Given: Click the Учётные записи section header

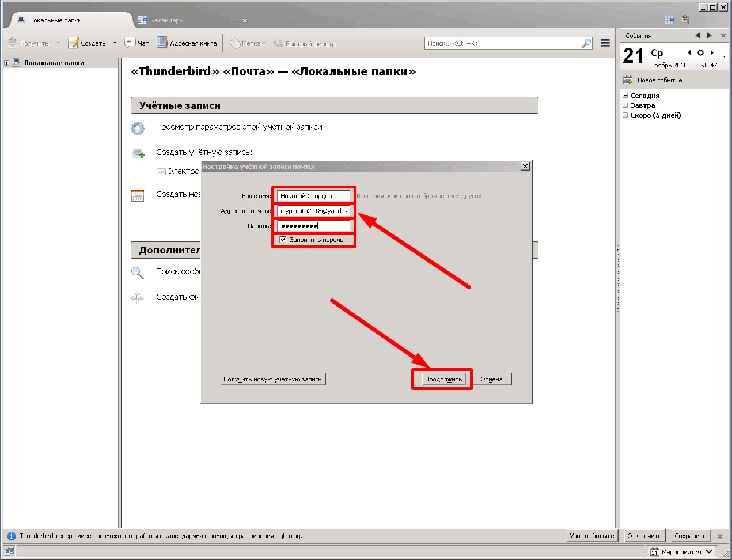Looking at the screenshot, I should 334,105.
